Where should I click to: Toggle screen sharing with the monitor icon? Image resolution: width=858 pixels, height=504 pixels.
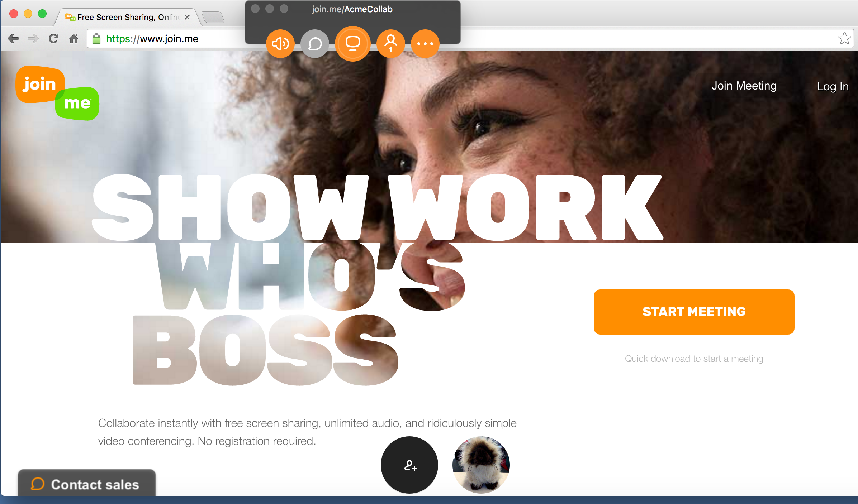(353, 44)
